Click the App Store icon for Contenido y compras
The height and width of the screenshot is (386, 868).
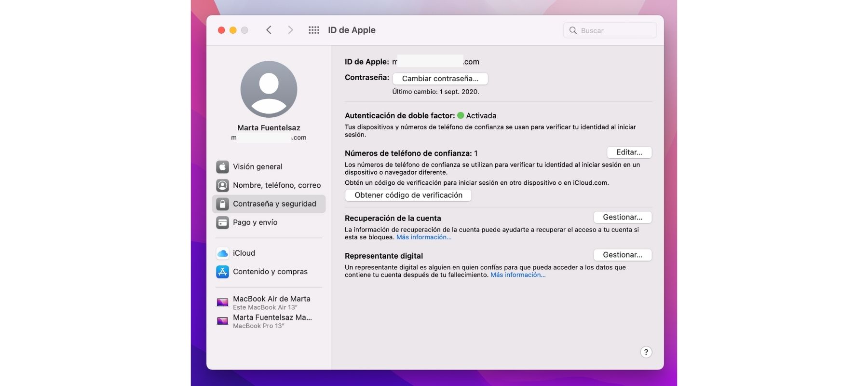tap(222, 272)
